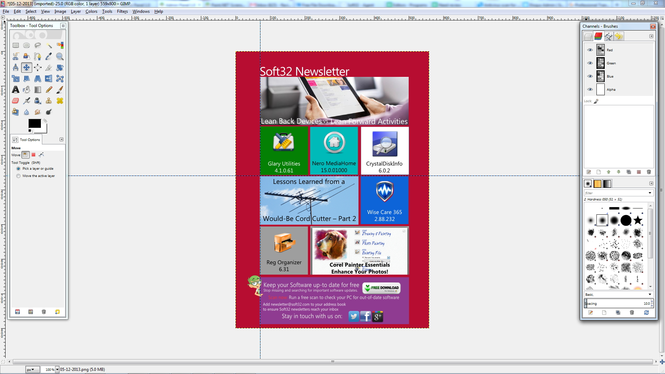The width and height of the screenshot is (665, 374).
Task: Open the File menu
Action: click(x=6, y=11)
